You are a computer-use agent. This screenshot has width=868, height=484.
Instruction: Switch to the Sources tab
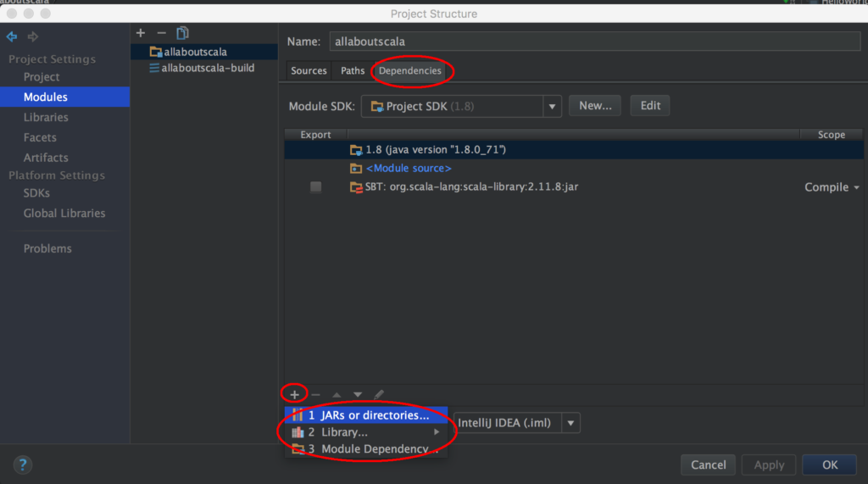point(309,71)
